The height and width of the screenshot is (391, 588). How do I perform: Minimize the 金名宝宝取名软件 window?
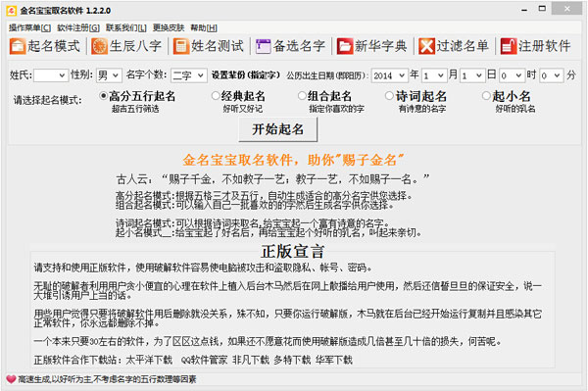(524, 10)
